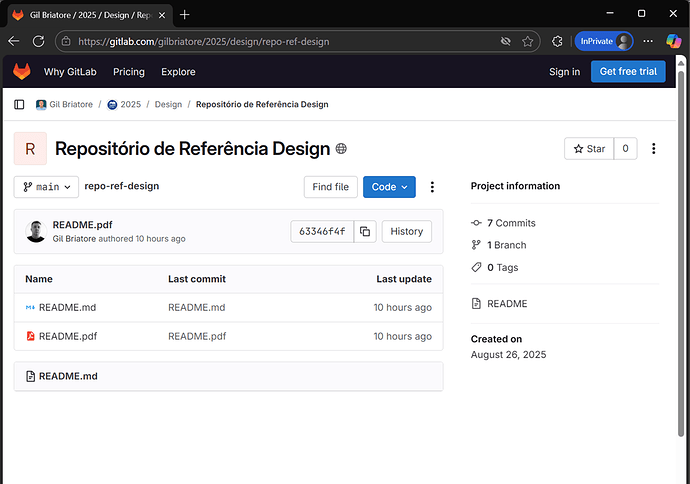View the 7 Commits link
The height and width of the screenshot is (484, 690).
coord(511,223)
